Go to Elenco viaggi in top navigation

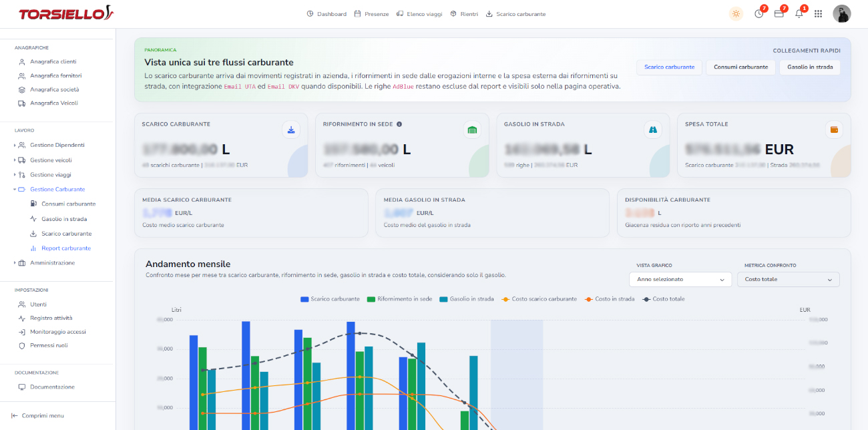coord(419,14)
